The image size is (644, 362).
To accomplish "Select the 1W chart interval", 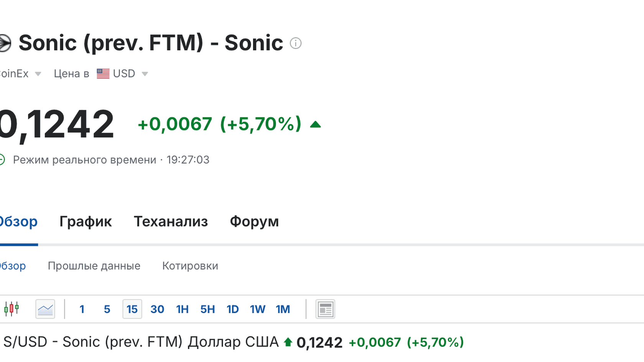I will point(257,309).
